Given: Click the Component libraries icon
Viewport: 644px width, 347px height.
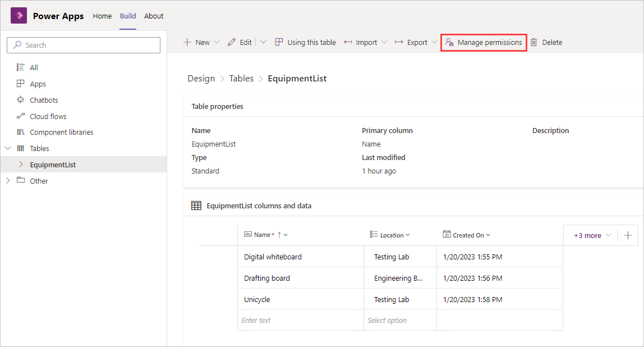Looking at the screenshot, I should (x=21, y=132).
